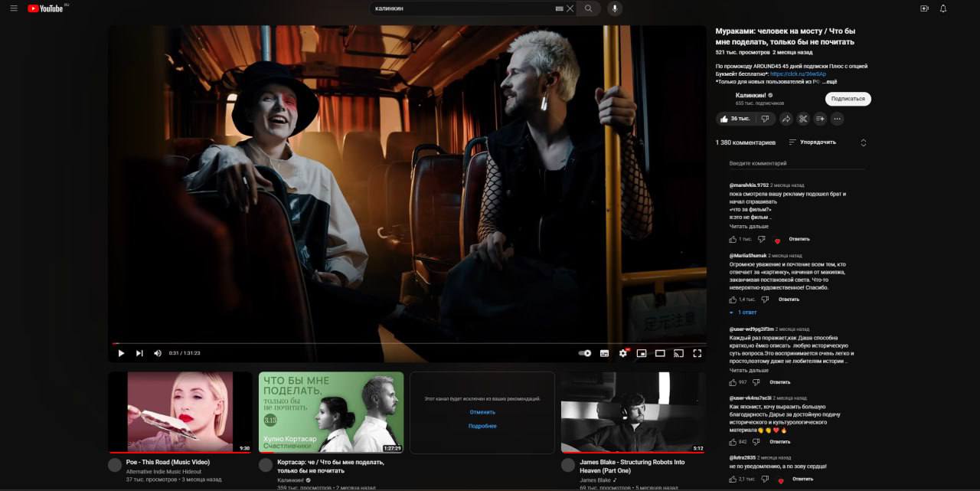
Task: Expand comments panel with the chevron arrows
Action: tap(864, 142)
